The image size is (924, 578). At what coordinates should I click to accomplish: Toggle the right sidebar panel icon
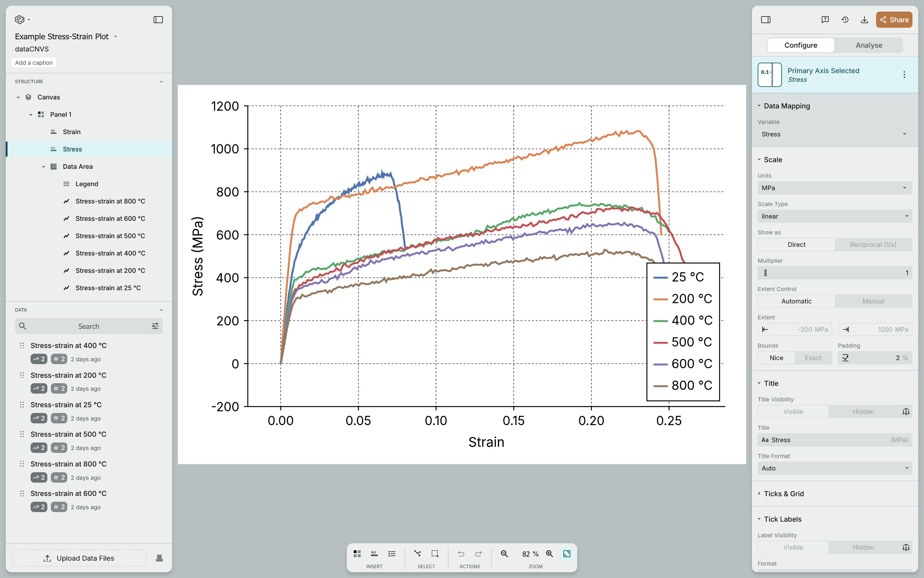765,19
